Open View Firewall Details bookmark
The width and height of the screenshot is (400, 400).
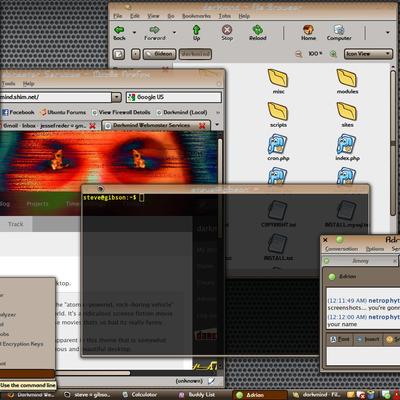click(x=121, y=112)
